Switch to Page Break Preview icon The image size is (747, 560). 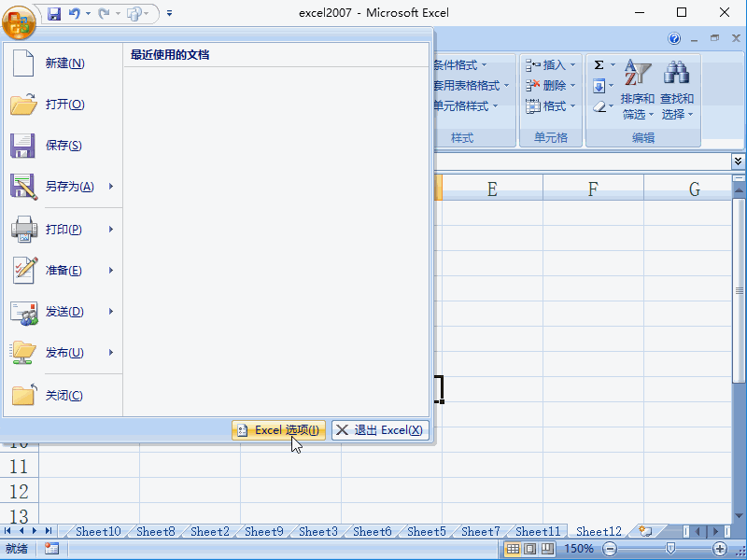pos(547,549)
